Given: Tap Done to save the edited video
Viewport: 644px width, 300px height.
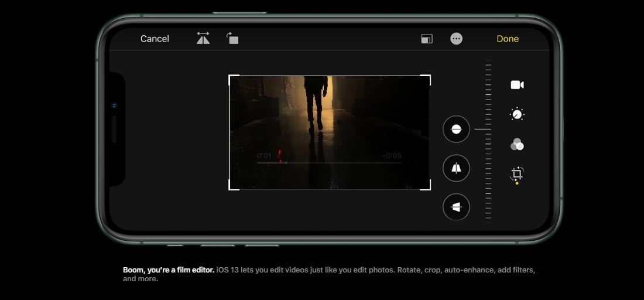Looking at the screenshot, I should pos(507,39).
